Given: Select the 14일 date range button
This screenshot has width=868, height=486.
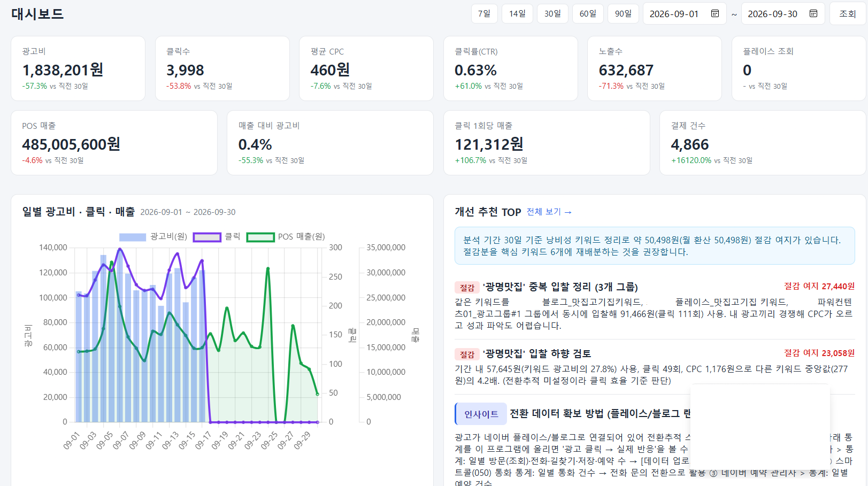Looking at the screenshot, I should click(517, 14).
